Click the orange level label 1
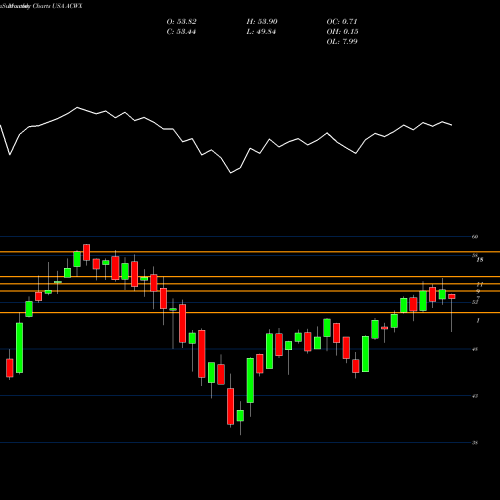 click(x=478, y=321)
